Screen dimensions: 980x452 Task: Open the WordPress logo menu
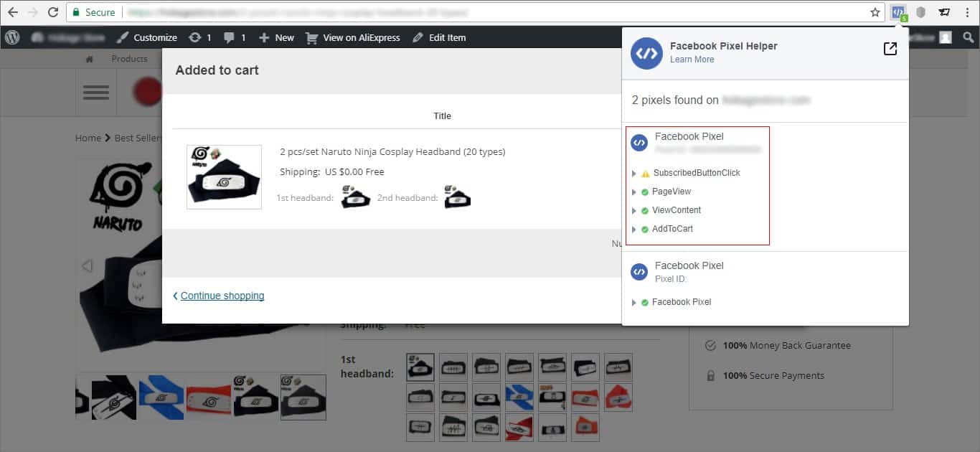click(x=12, y=37)
